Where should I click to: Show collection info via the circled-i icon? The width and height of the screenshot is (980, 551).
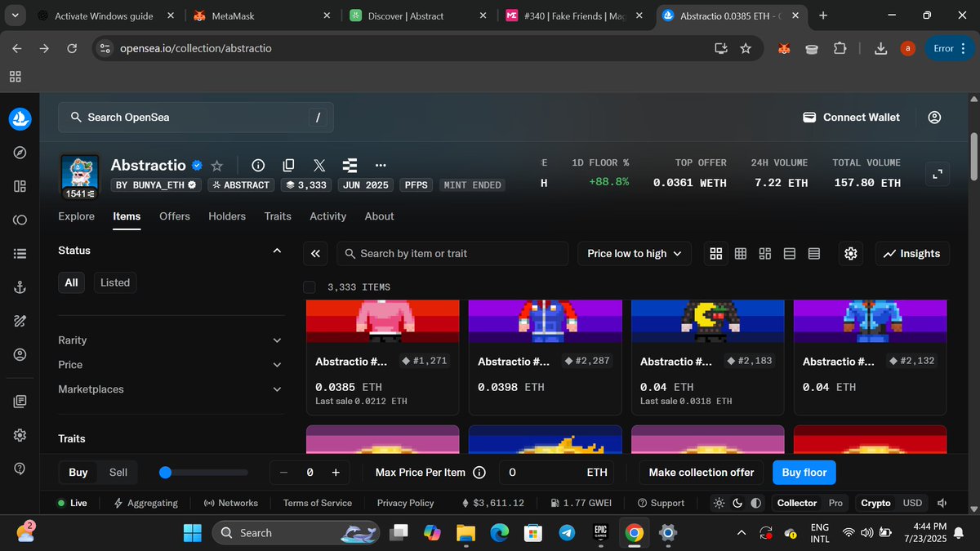pos(258,166)
